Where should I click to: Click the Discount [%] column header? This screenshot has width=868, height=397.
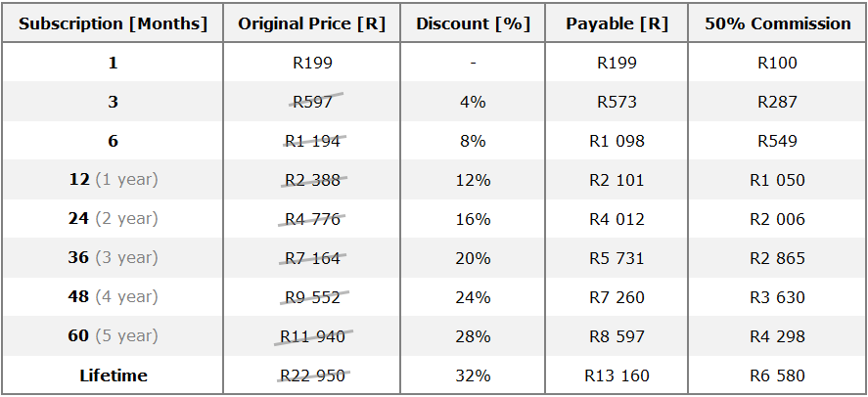(473, 23)
